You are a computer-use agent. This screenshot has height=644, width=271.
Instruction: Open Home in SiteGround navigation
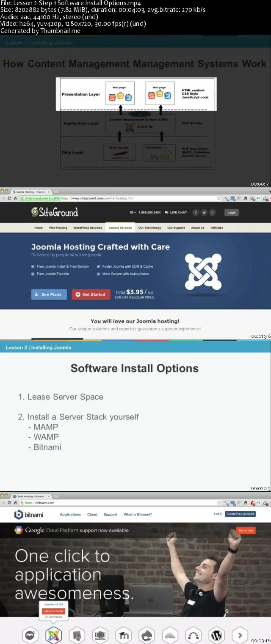point(39,227)
